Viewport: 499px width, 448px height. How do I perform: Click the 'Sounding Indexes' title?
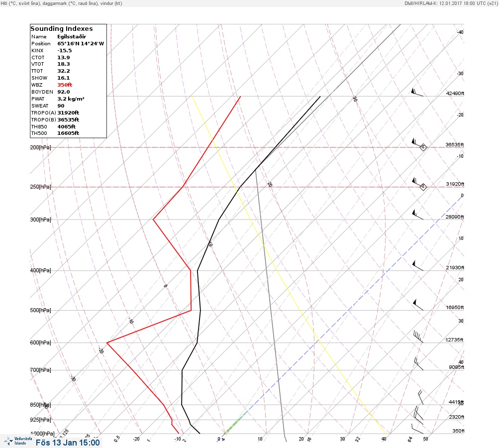[x=62, y=29]
